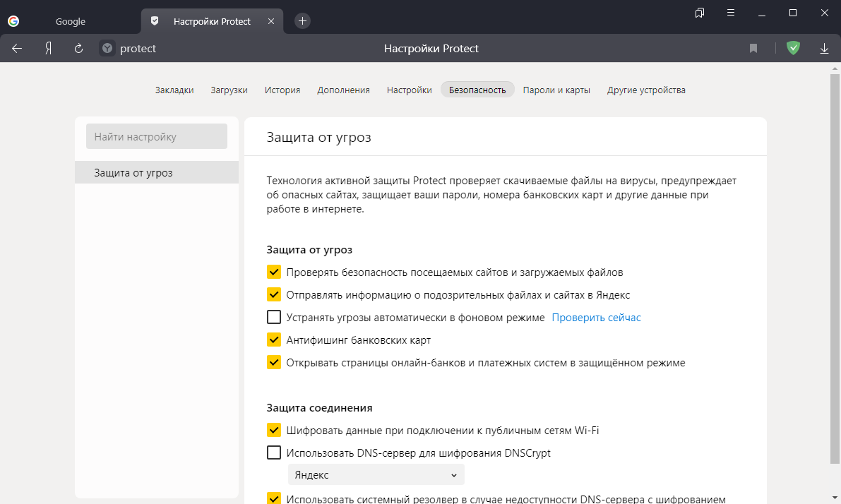Click the Проверить сейчас link
This screenshot has height=504, width=841.
point(596,318)
